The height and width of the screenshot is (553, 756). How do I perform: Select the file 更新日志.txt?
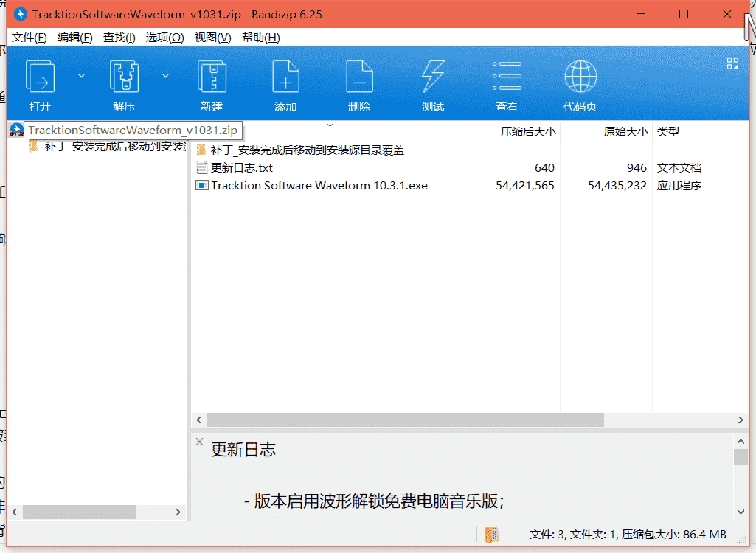click(242, 168)
